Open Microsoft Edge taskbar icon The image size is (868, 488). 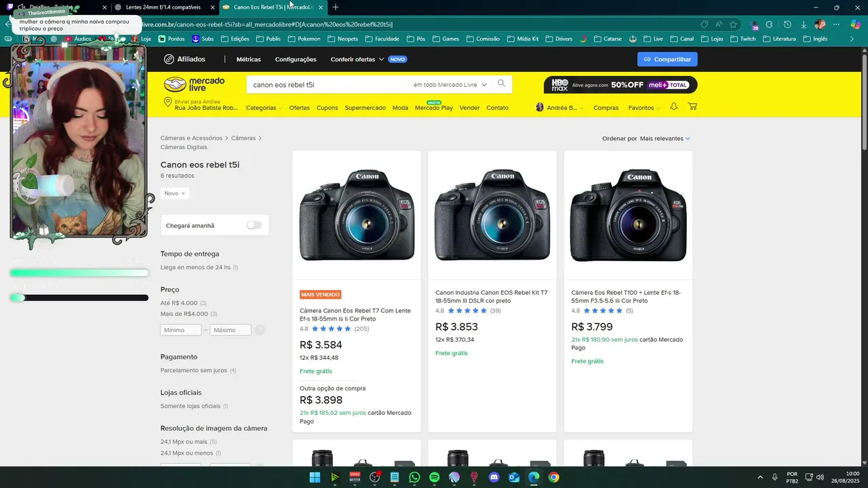(x=534, y=477)
